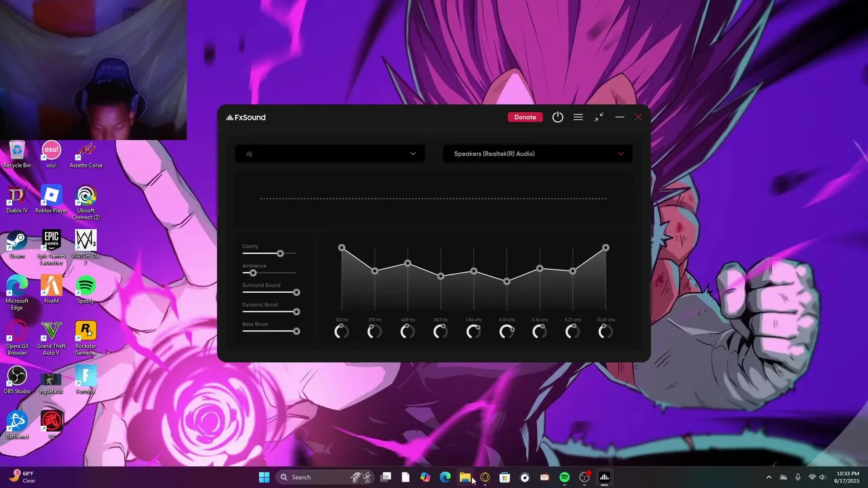Viewport: 868px width, 488px height.
Task: Click the FxSound logo in title bar
Action: (246, 117)
